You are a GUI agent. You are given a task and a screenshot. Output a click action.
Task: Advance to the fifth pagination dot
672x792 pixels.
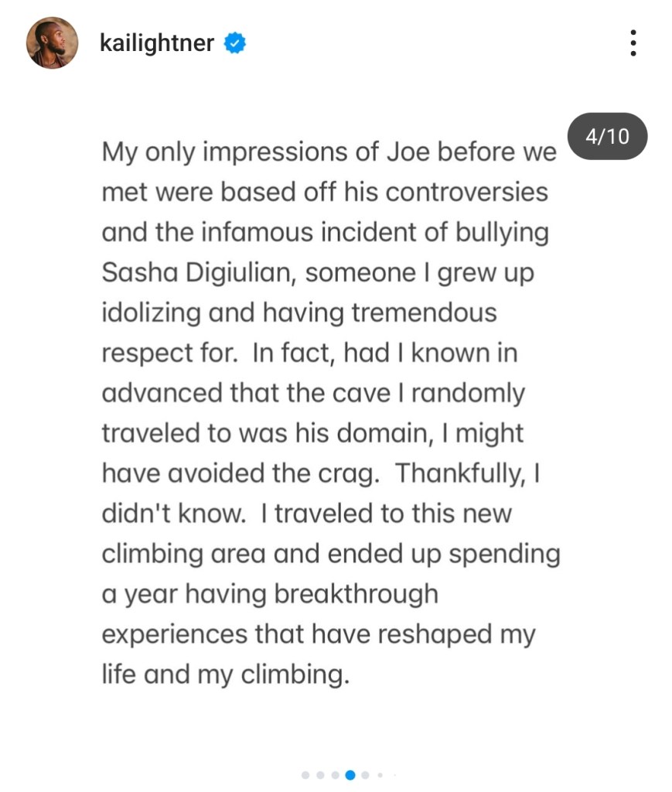pos(366,774)
